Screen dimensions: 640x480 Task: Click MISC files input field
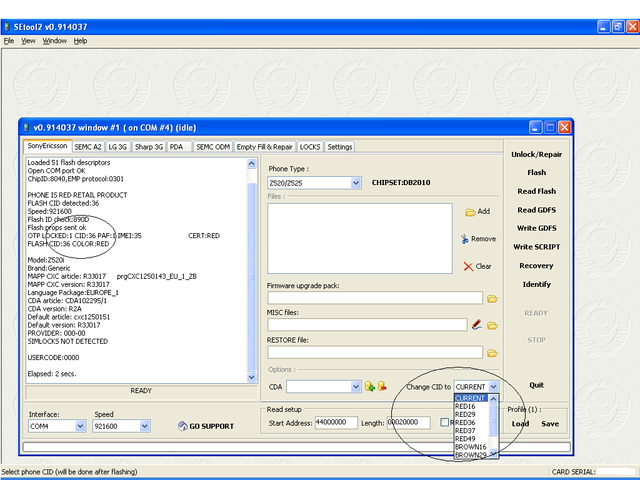(x=367, y=325)
